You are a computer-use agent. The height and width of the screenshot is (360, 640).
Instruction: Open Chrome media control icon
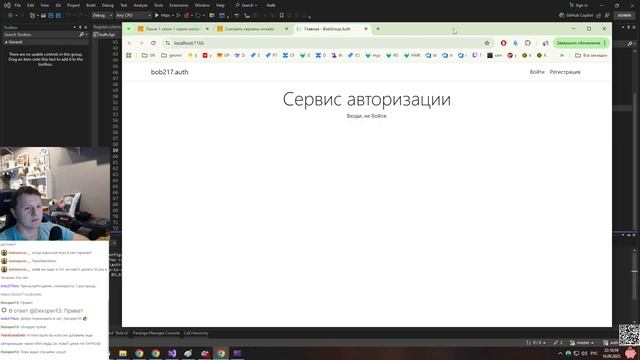pyautogui.click(x=545, y=43)
